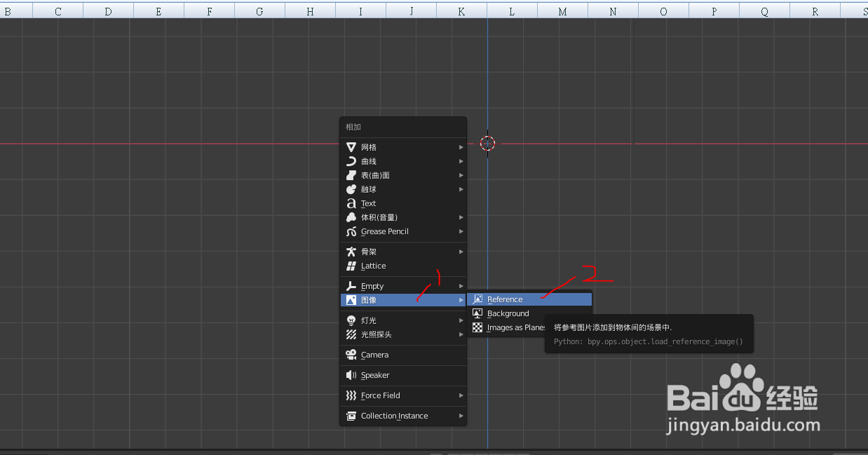This screenshot has width=868, height=455.
Task: Click the Speaker icon in add menu
Action: click(x=351, y=375)
